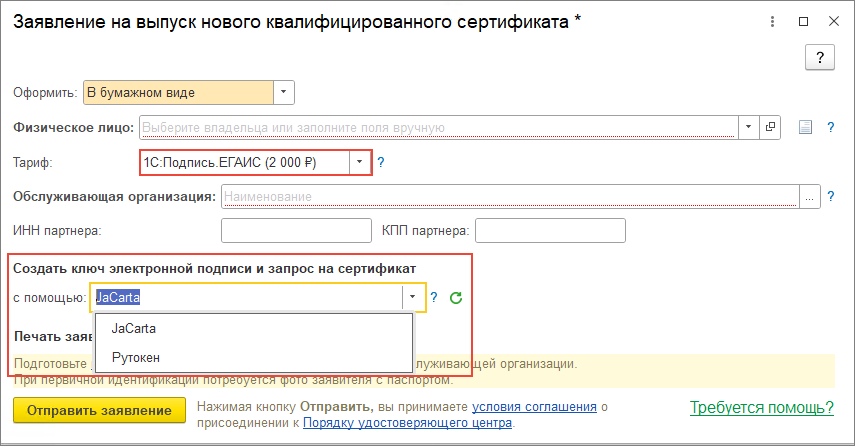
Task: Click the green refresh icon beside JaCarta
Action: click(455, 297)
